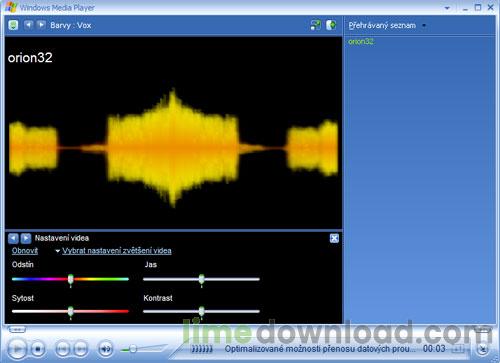Skip to the next track
The width and height of the screenshot is (500, 363).
(x=81, y=349)
